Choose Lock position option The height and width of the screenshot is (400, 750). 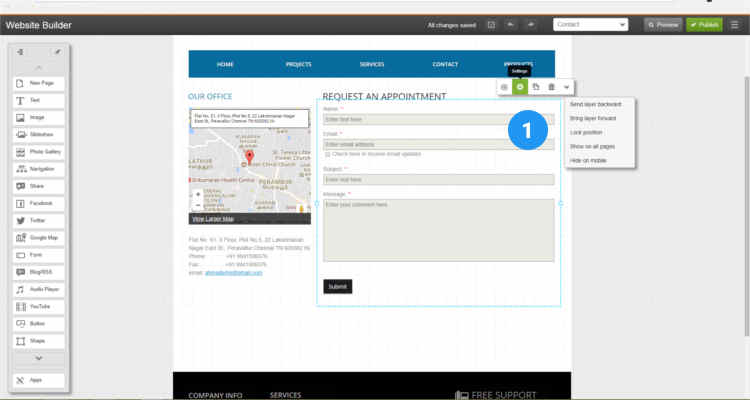586,133
